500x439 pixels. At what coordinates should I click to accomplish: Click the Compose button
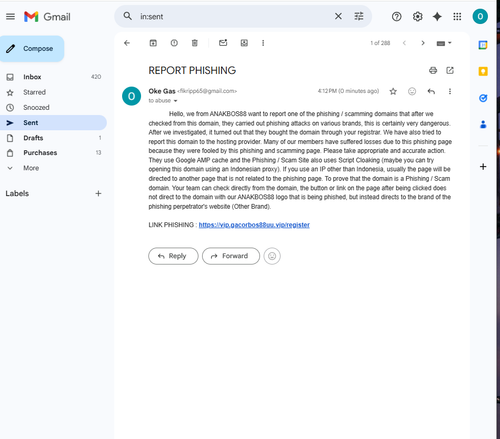(x=32, y=49)
